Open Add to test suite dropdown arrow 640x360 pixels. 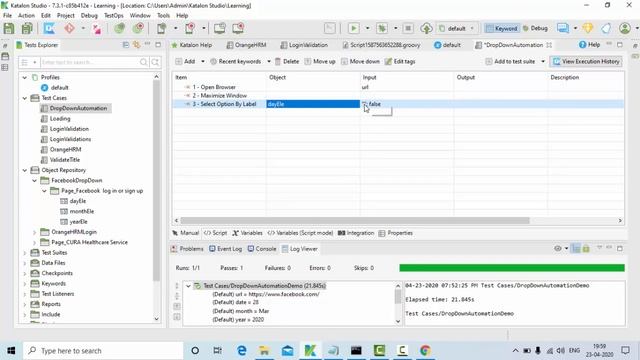click(543, 62)
